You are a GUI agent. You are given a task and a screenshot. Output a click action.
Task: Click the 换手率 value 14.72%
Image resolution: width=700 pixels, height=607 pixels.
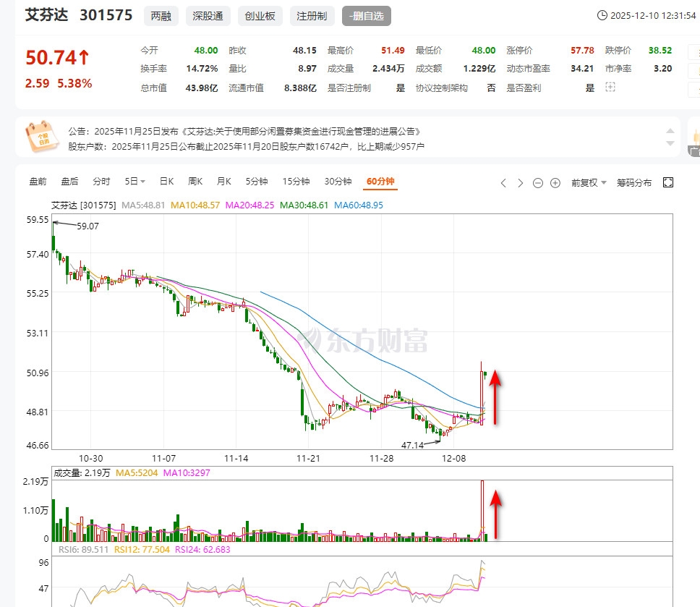pos(202,69)
